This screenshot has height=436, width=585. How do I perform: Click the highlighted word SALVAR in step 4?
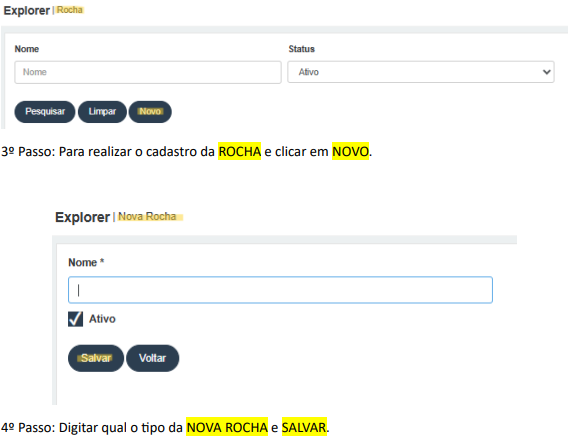click(x=304, y=427)
